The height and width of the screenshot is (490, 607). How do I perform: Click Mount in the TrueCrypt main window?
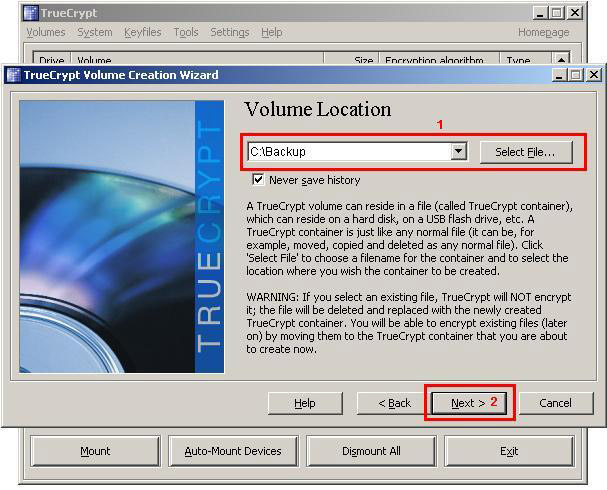(95, 451)
